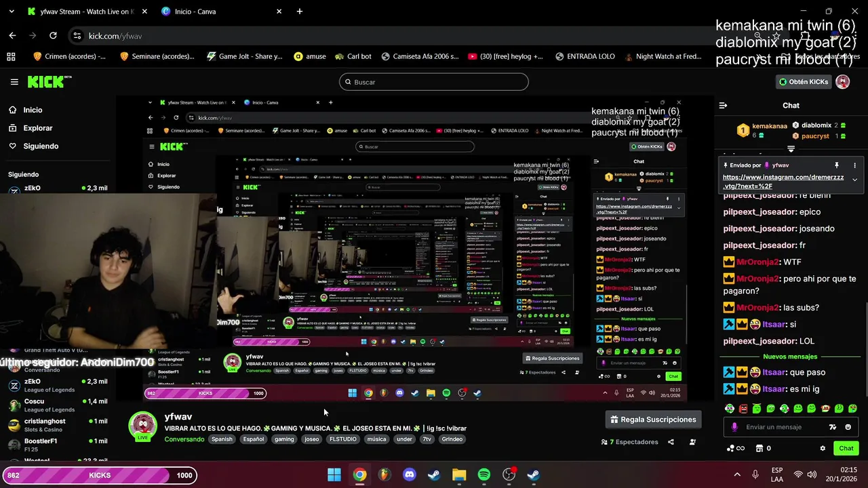Open the Windows Start menu
The width and height of the screenshot is (868, 488).
(x=334, y=475)
